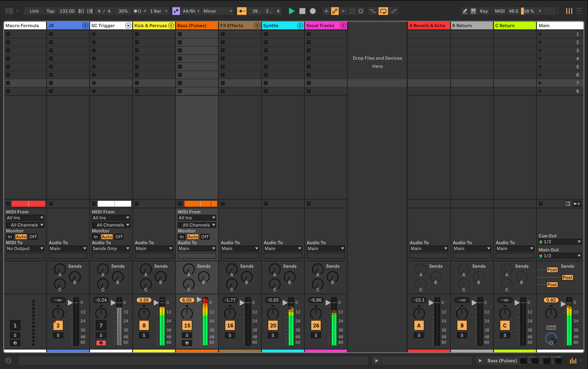This screenshot has height=369, width=588.
Task: Toggle the scale mode flat-sharp icon
Action: 176,11
